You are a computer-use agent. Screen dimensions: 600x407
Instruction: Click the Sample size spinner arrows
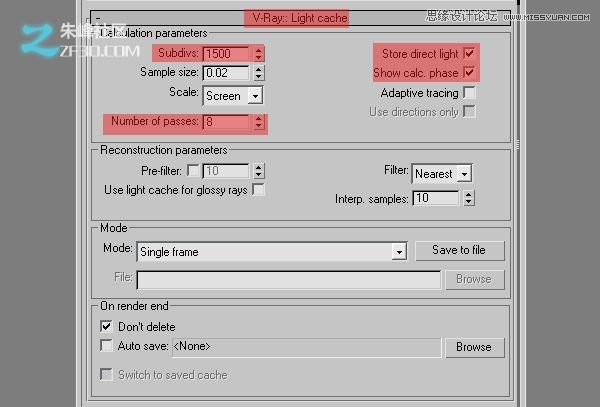point(258,73)
